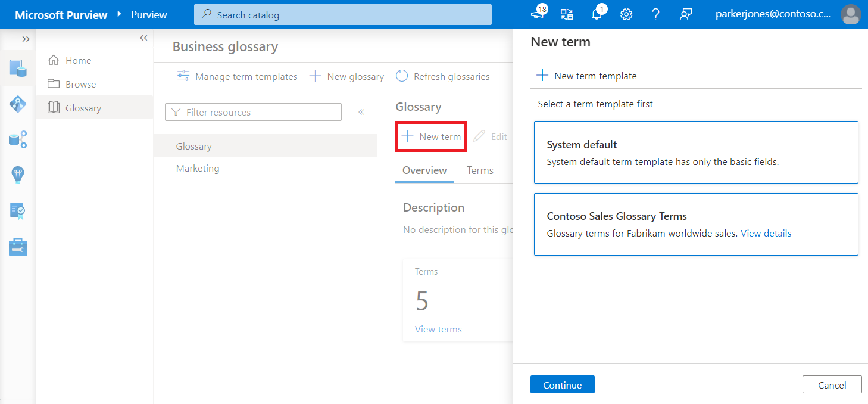Open the Data Policy section in the sidebar
The width and height of the screenshot is (868, 404).
[18, 210]
